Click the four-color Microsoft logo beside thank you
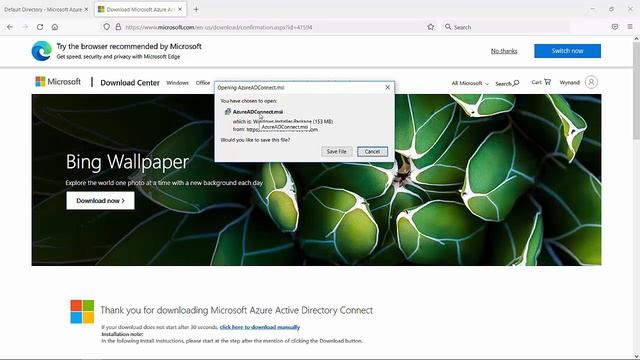Screen dimensions: 640x360 pyautogui.click(x=82, y=311)
